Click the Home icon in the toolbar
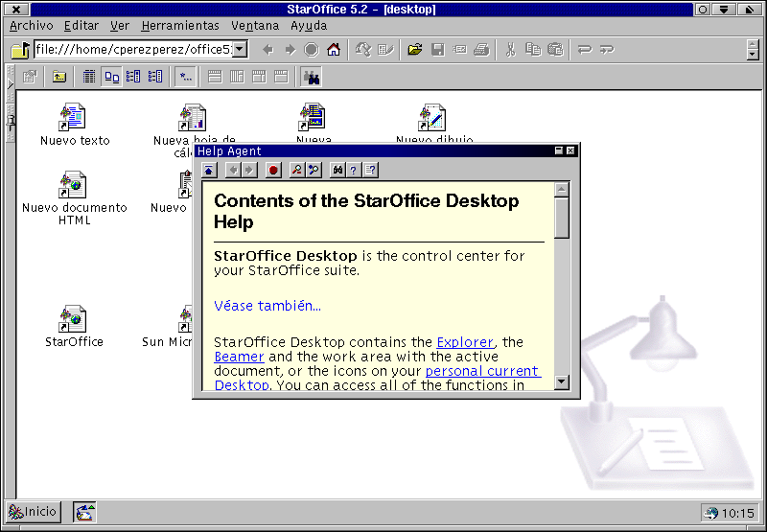 pyautogui.click(x=334, y=50)
